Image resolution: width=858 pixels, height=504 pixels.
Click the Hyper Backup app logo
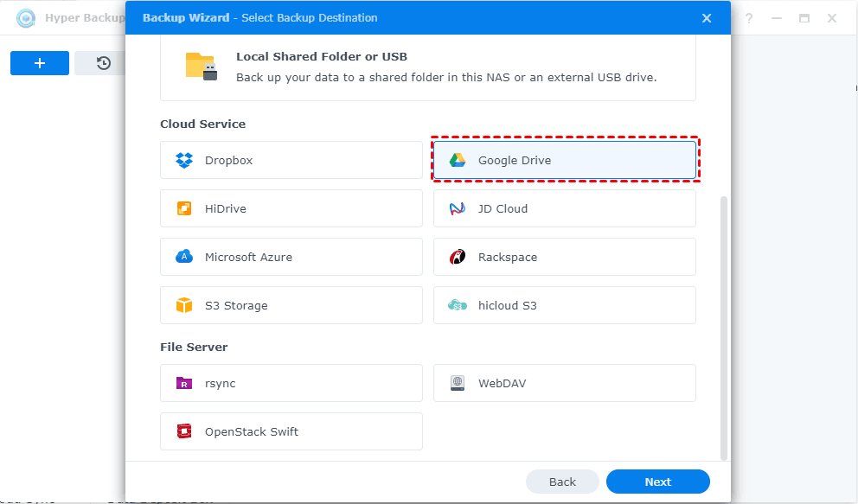[27, 18]
